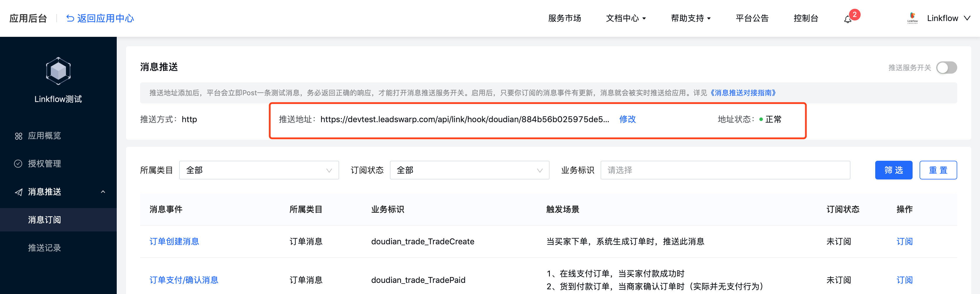This screenshot has height=294, width=980.
Task: Open the Linkflow account dropdown
Action: (x=948, y=18)
